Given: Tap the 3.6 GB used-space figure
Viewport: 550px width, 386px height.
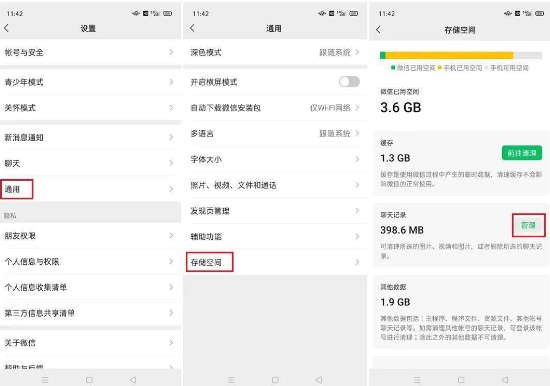Looking at the screenshot, I should pyautogui.click(x=401, y=107).
